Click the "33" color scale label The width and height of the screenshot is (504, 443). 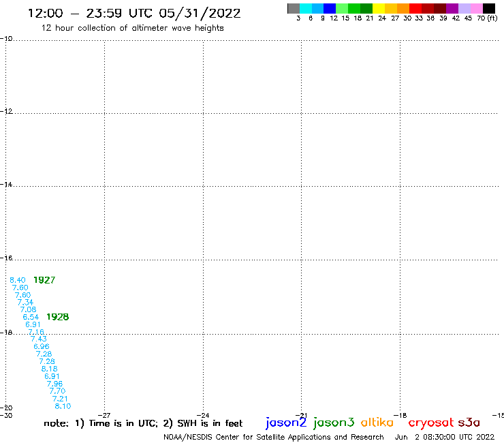click(x=419, y=18)
